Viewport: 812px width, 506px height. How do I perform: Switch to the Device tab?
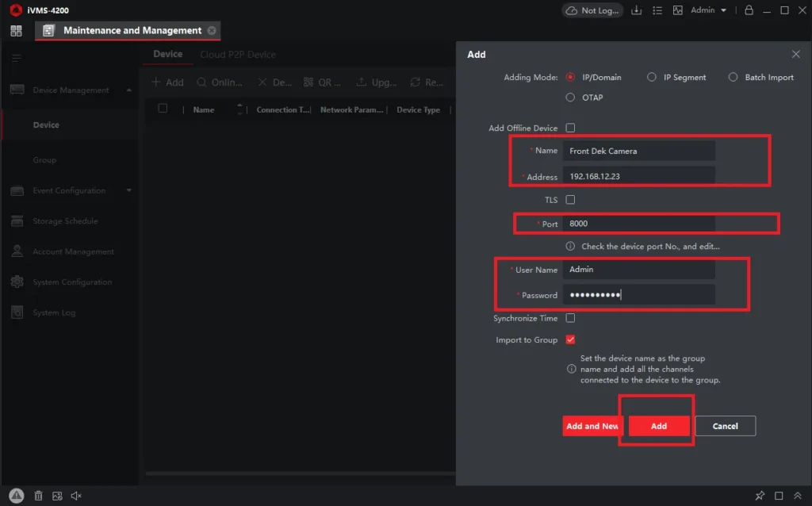tap(168, 54)
